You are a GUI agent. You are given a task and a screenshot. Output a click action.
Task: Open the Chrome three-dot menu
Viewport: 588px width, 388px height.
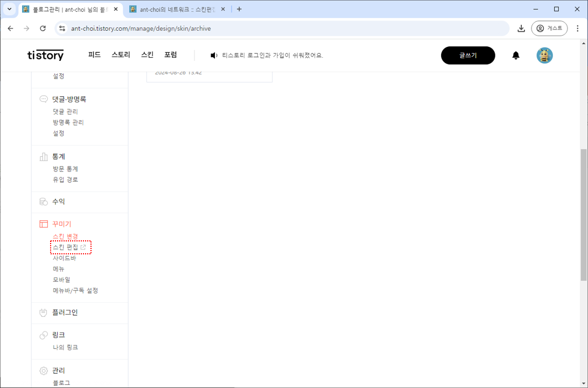point(577,29)
